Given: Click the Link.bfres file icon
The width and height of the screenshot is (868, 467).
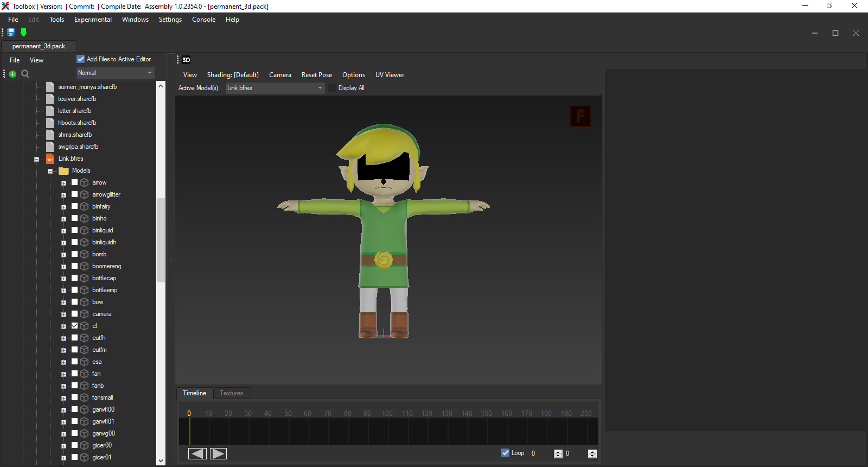Looking at the screenshot, I should (50, 159).
